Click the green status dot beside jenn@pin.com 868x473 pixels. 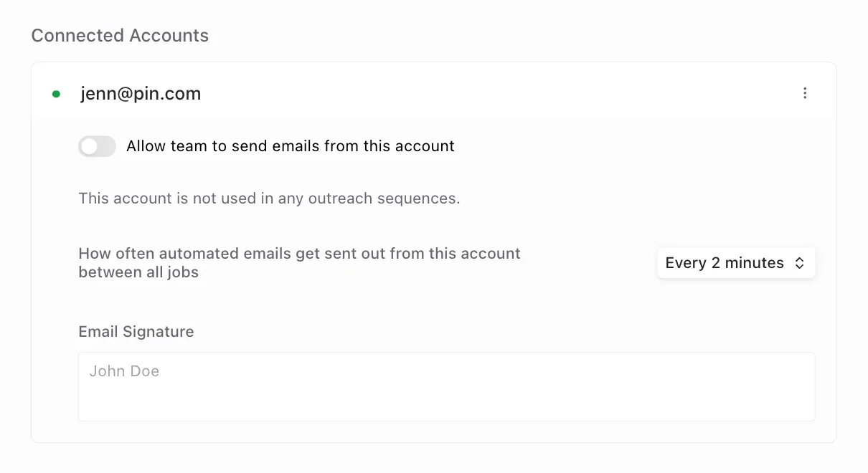56,94
